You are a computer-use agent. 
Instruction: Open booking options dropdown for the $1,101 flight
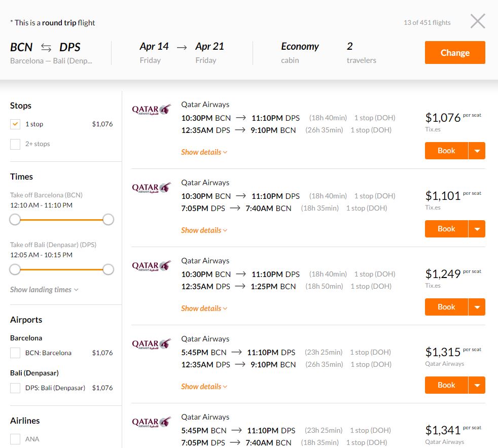tap(477, 229)
